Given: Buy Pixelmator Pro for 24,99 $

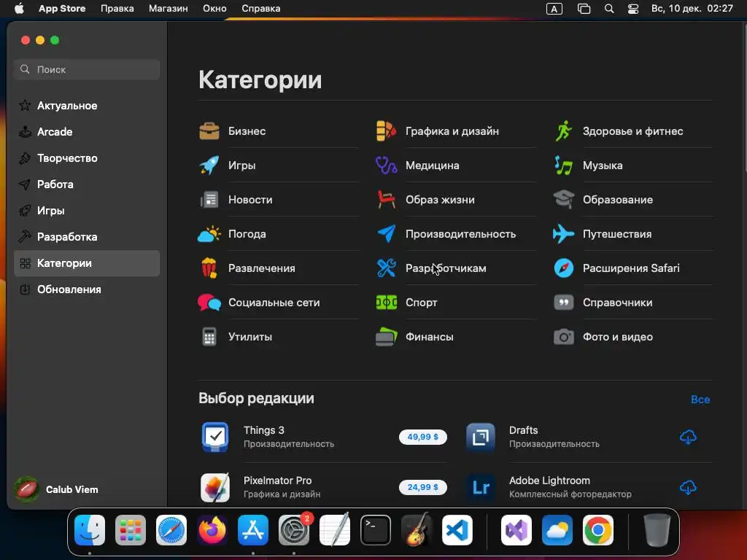Looking at the screenshot, I should tap(422, 487).
